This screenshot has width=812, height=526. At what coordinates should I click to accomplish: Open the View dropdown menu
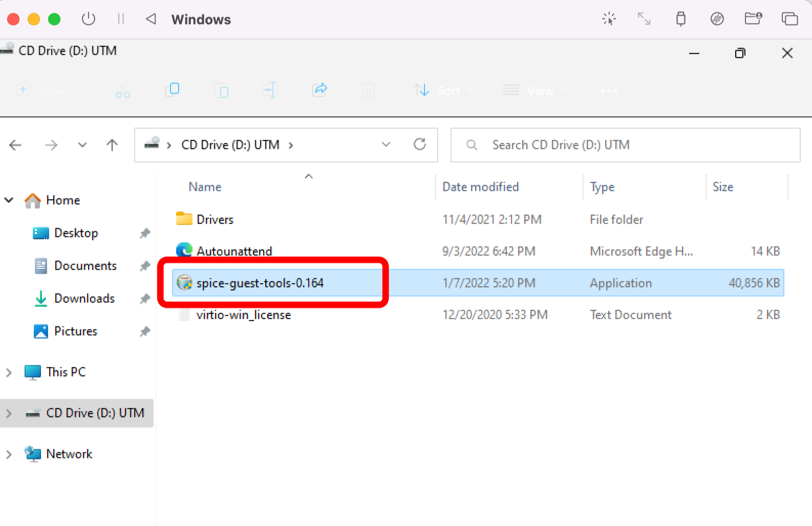535,91
